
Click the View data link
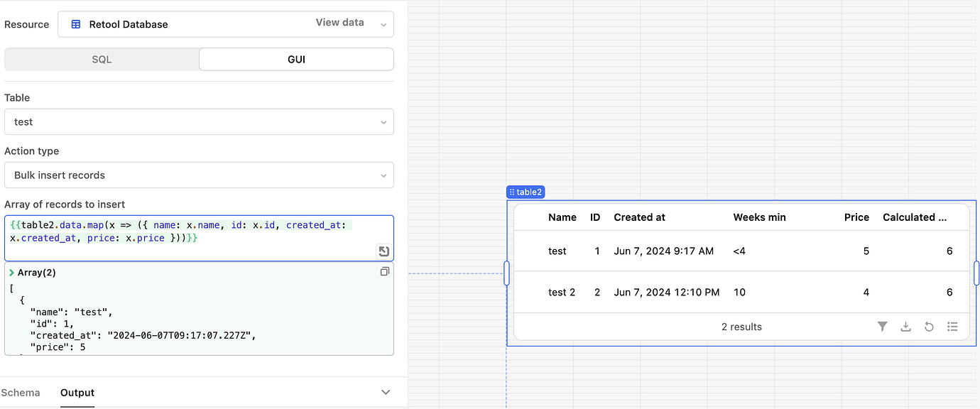(x=339, y=22)
